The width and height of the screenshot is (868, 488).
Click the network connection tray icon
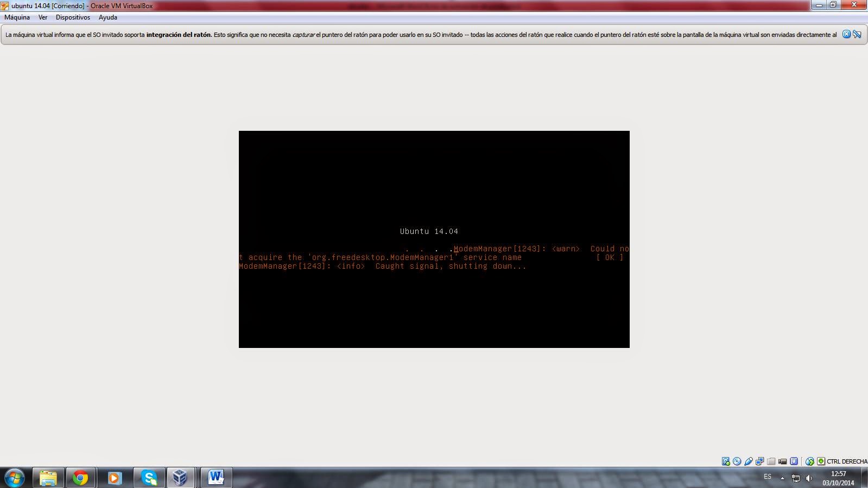tap(796, 478)
